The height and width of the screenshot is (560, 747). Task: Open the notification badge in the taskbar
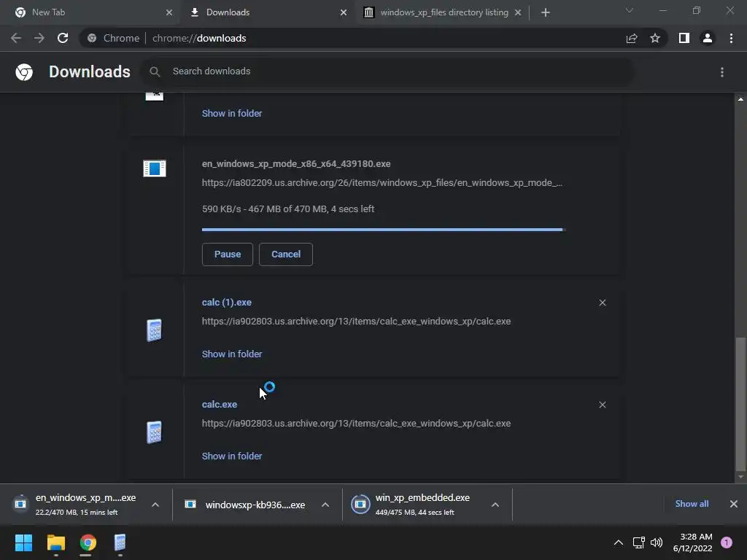pyautogui.click(x=727, y=542)
